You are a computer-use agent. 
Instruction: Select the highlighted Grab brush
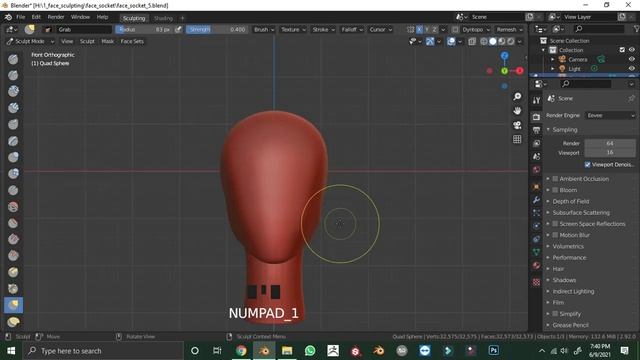tap(13, 305)
